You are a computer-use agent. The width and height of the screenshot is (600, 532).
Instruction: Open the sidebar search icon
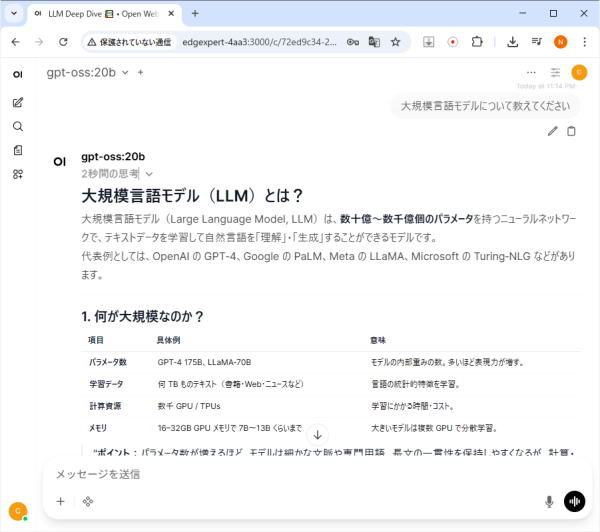[18, 127]
